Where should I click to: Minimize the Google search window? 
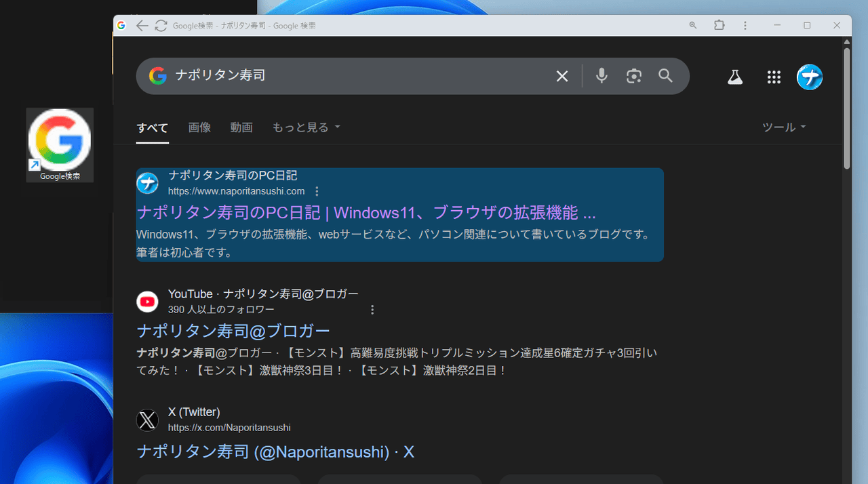coord(776,26)
